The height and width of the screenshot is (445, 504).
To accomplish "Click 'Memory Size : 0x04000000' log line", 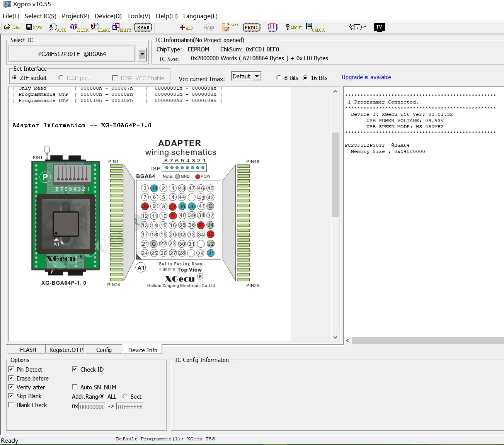I will point(388,151).
